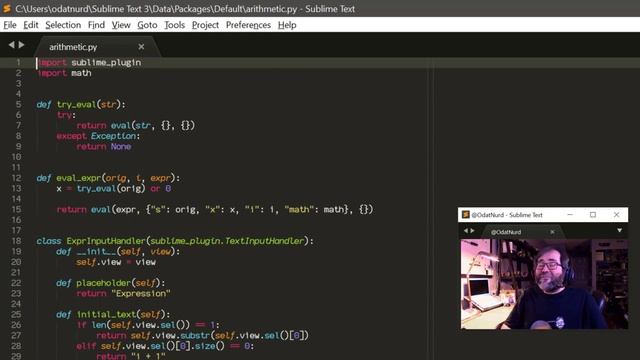Minimize the @OdatNurd Sublime Text window

coord(570,214)
